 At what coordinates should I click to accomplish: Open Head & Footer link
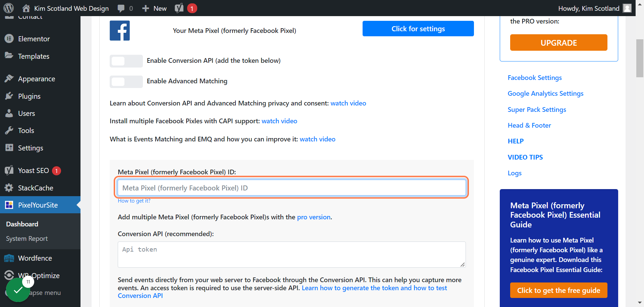[529, 125]
